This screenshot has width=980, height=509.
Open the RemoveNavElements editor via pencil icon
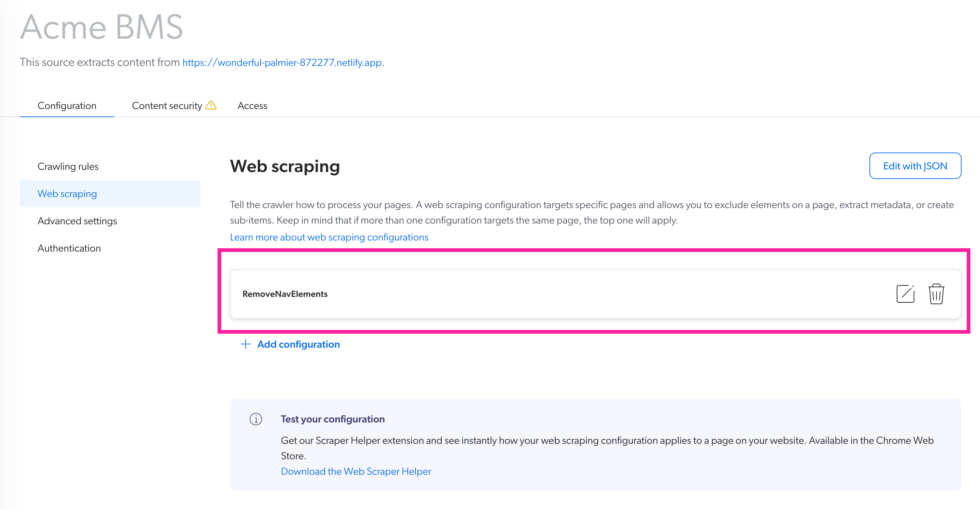tap(905, 294)
